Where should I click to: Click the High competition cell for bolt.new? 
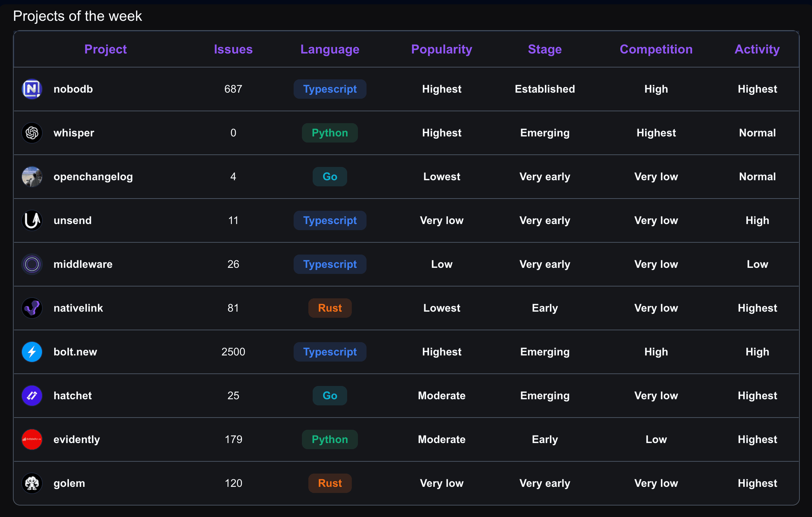click(x=656, y=352)
